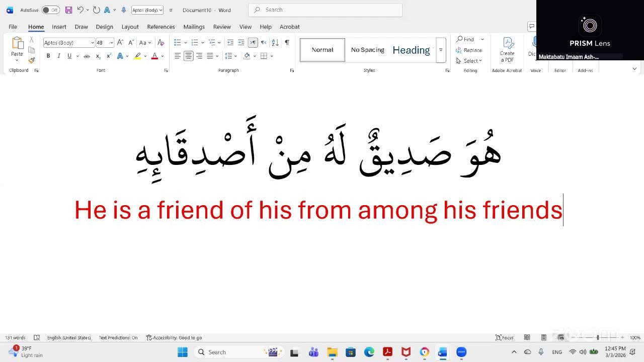Click the Find button
This screenshot has height=362, width=644.
click(x=465, y=39)
